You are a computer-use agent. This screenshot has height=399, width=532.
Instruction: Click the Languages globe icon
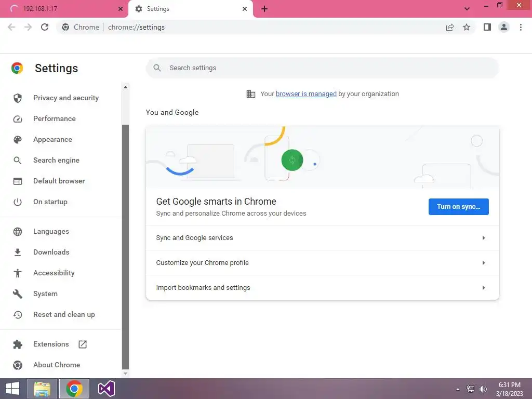18,232
